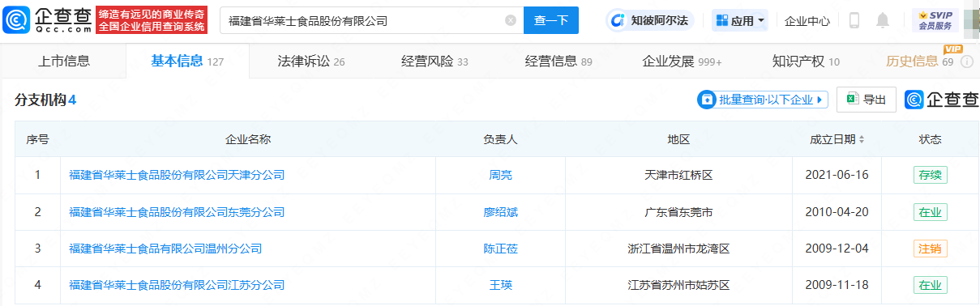Open the notification bell
Image resolution: width=980 pixels, height=306 pixels.
[x=883, y=20]
